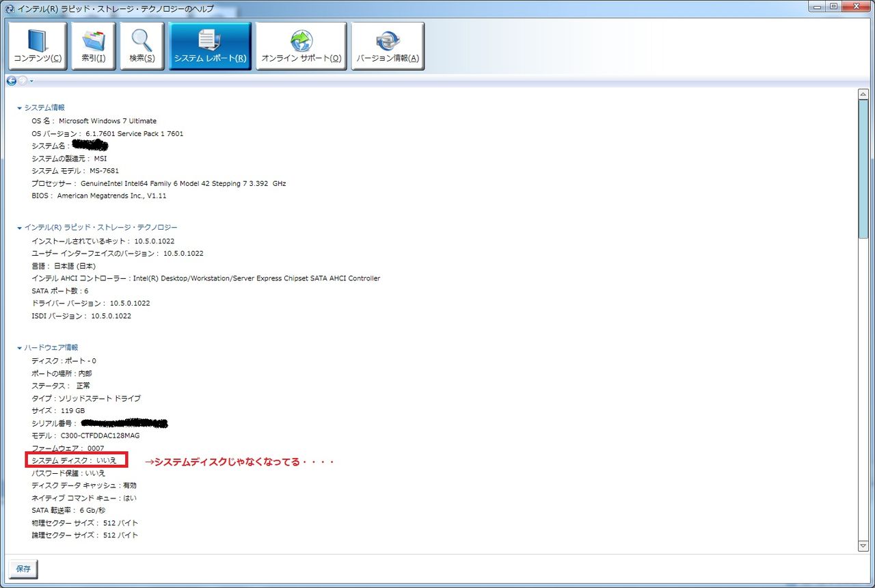The width and height of the screenshot is (875, 588).
Task: Maximize the help window
Action: (835, 7)
